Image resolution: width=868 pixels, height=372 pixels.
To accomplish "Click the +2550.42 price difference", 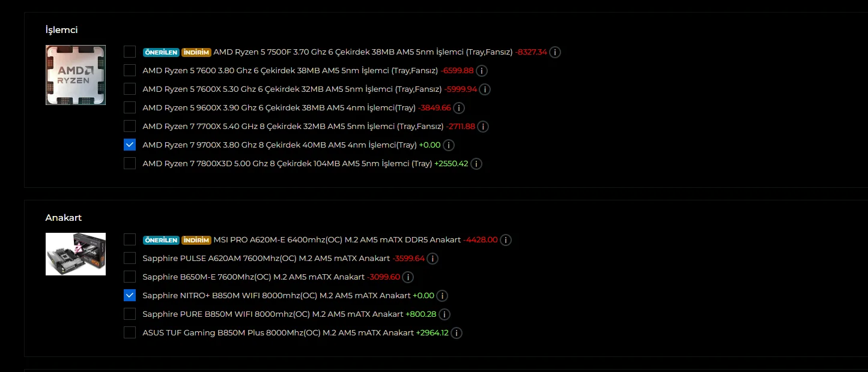I will [x=451, y=164].
